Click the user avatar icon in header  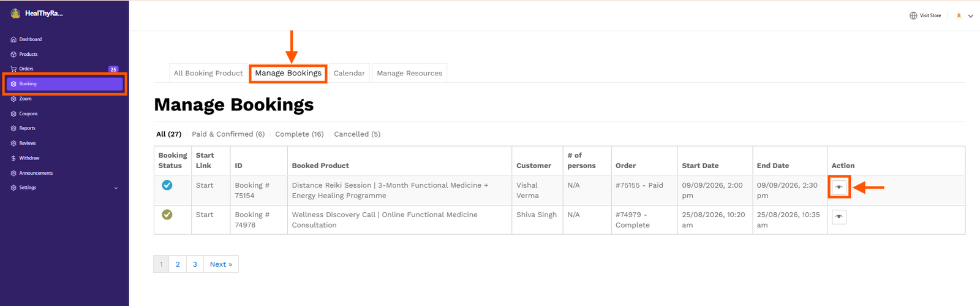click(x=959, y=16)
